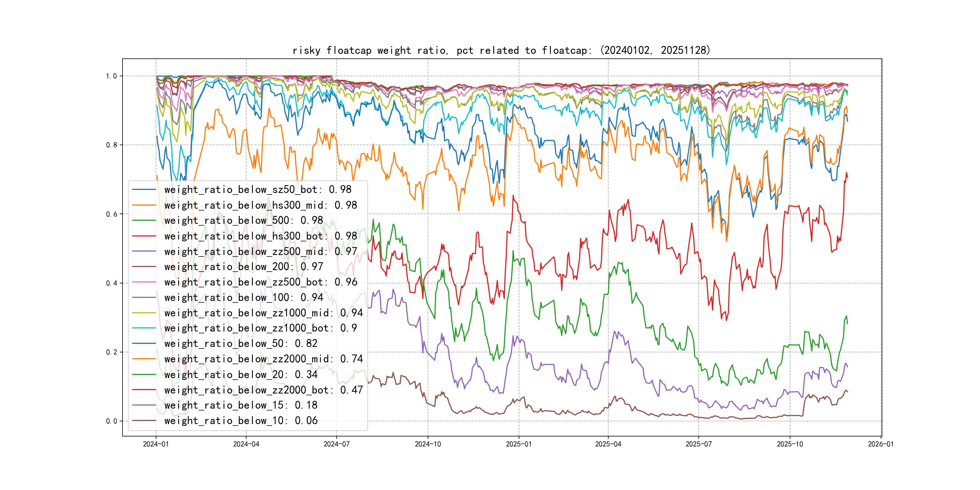This screenshot has width=980, height=490.
Task: Click legend entry weight_ratio_below_hs300_mid
Action: coord(260,205)
